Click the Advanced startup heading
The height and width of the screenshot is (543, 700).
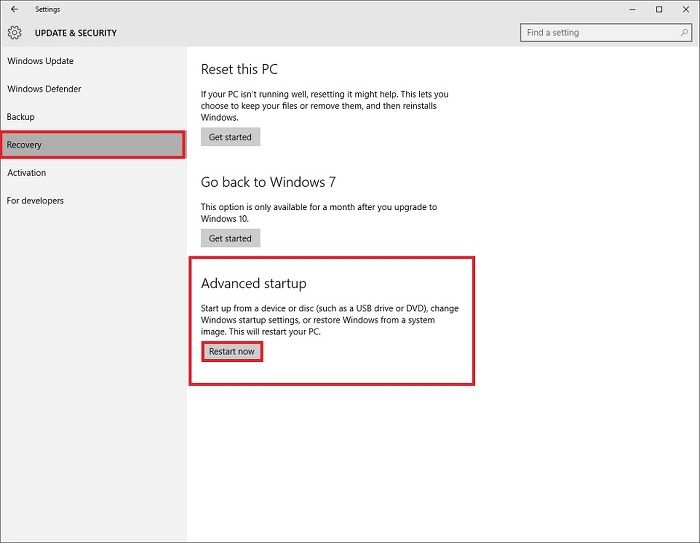[x=254, y=284]
